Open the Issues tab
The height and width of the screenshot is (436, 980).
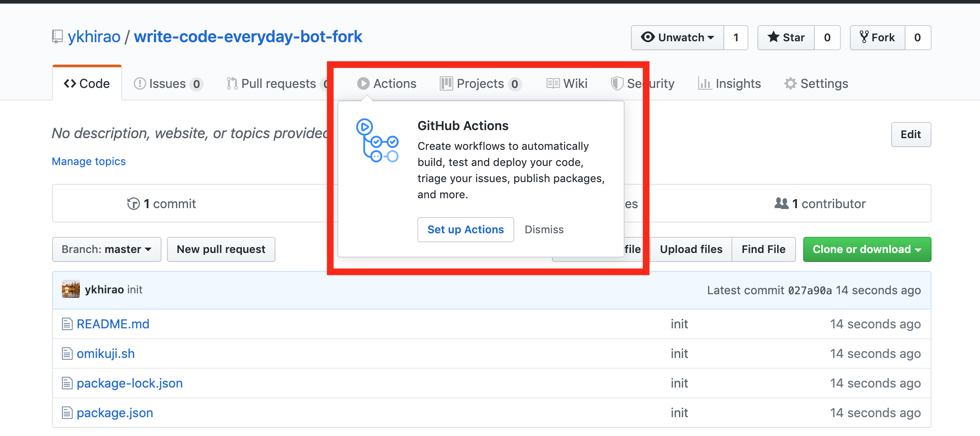coord(168,83)
